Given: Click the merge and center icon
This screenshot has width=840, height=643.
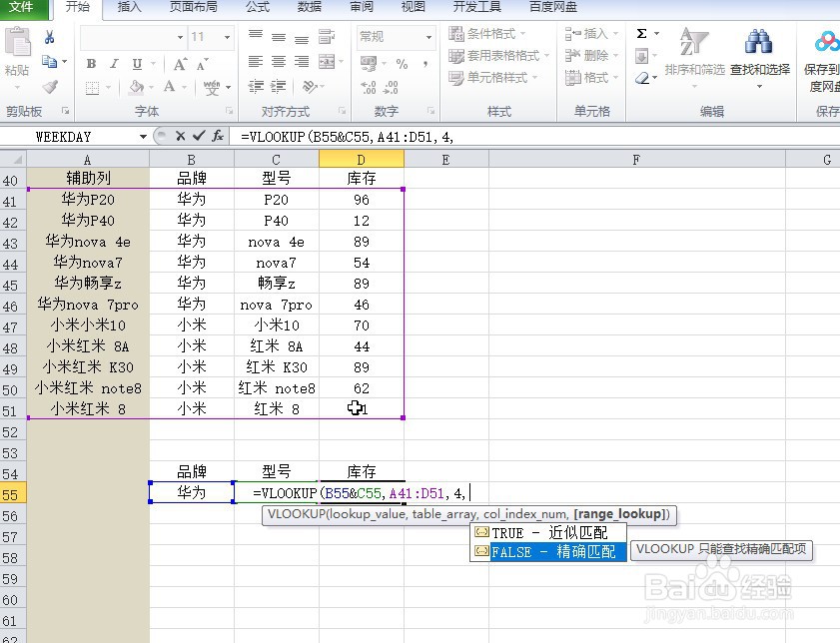Looking at the screenshot, I should pos(327,62).
